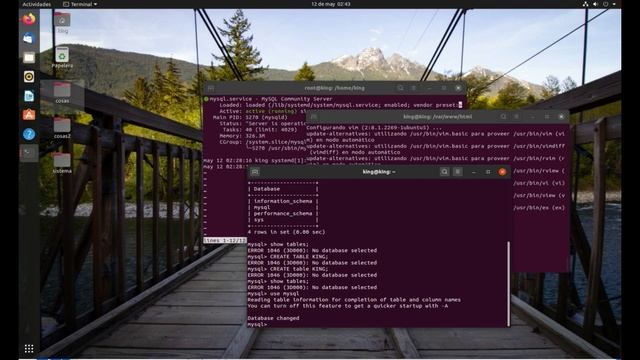
Task: Focus the king@king: ~ terminal title bar
Action: pos(379,172)
